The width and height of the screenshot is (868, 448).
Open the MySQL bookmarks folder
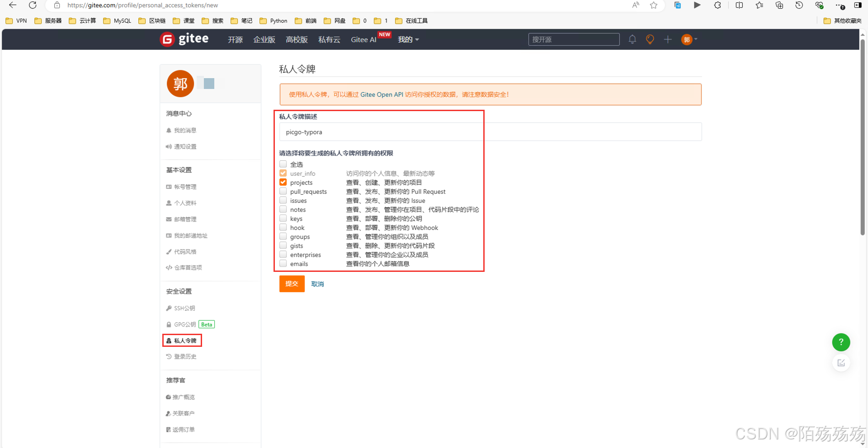tap(117, 21)
